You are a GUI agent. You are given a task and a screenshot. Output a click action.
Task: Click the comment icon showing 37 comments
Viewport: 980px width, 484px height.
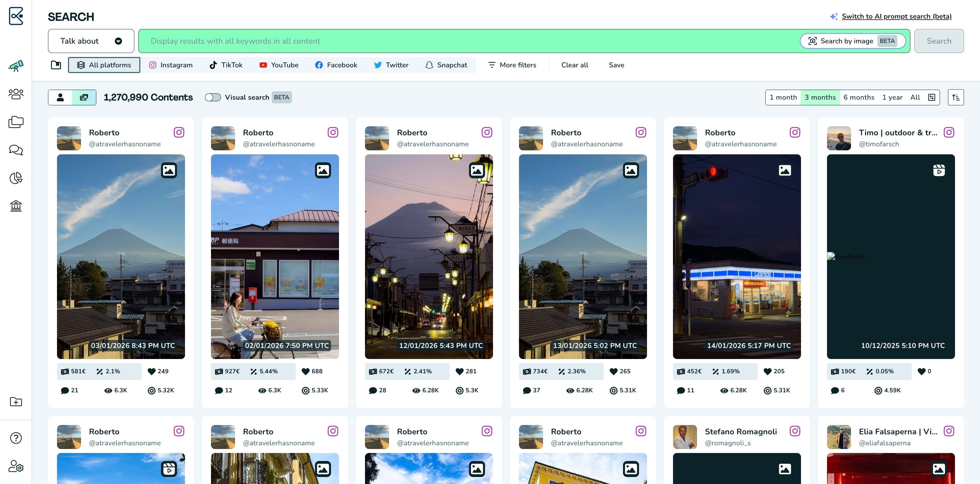point(527,390)
